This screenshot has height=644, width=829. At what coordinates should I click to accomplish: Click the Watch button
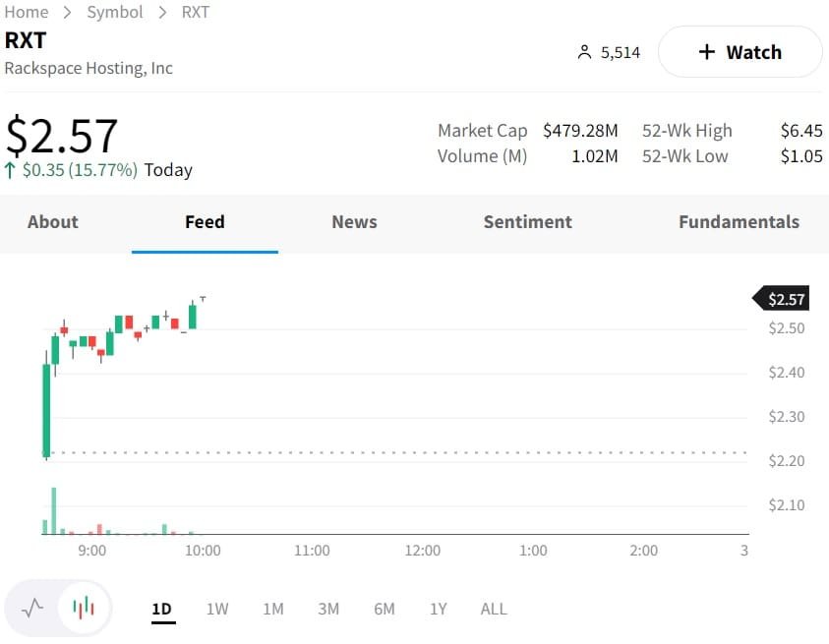[x=740, y=52]
